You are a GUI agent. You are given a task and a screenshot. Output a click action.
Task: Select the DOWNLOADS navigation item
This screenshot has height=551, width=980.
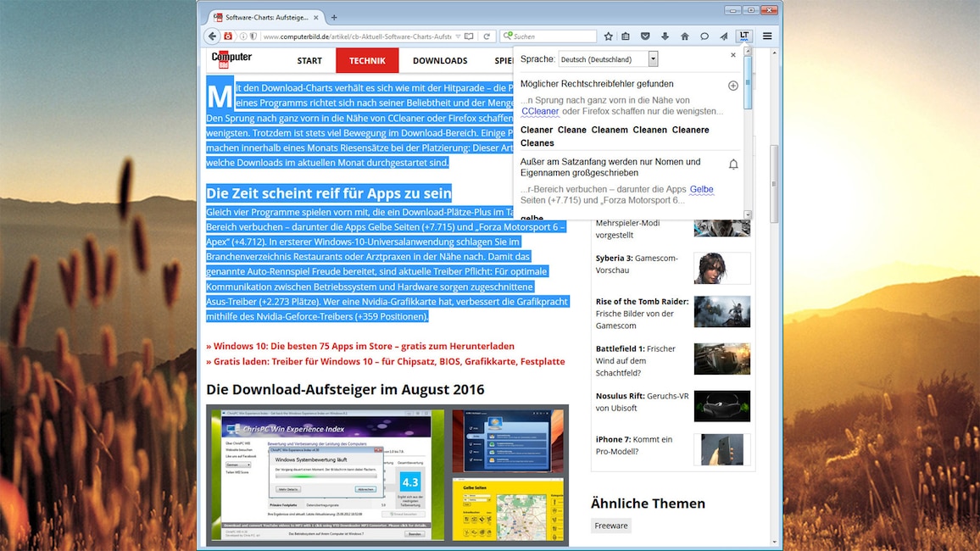440,60
